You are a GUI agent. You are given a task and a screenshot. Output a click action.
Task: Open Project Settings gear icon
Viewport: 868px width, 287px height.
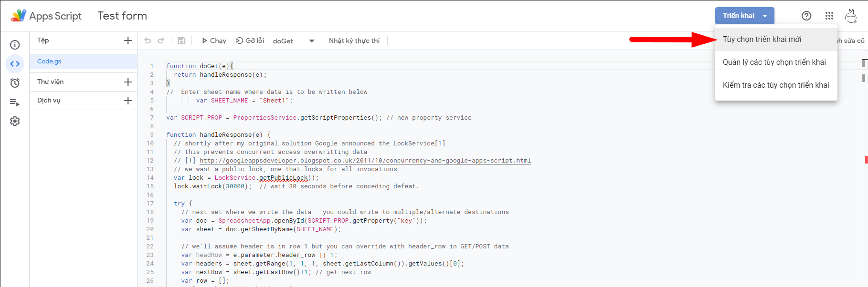15,121
